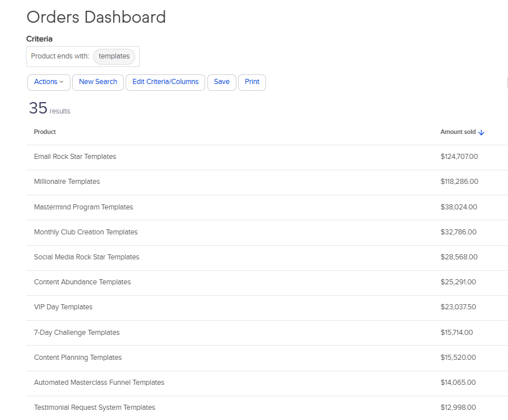Click VIP Day Templates entry

(63, 307)
